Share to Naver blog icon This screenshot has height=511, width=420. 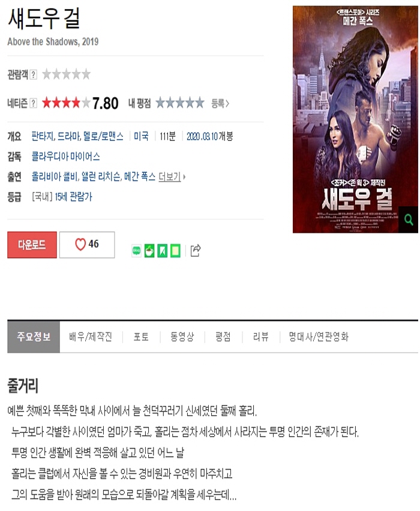click(x=136, y=251)
